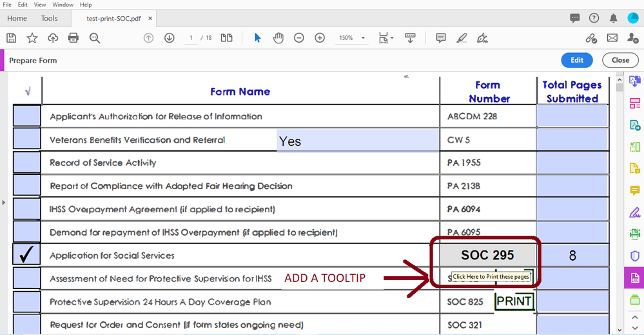Open the find text magnifier tool
Viewport: 644px width, 335px height.
click(95, 38)
